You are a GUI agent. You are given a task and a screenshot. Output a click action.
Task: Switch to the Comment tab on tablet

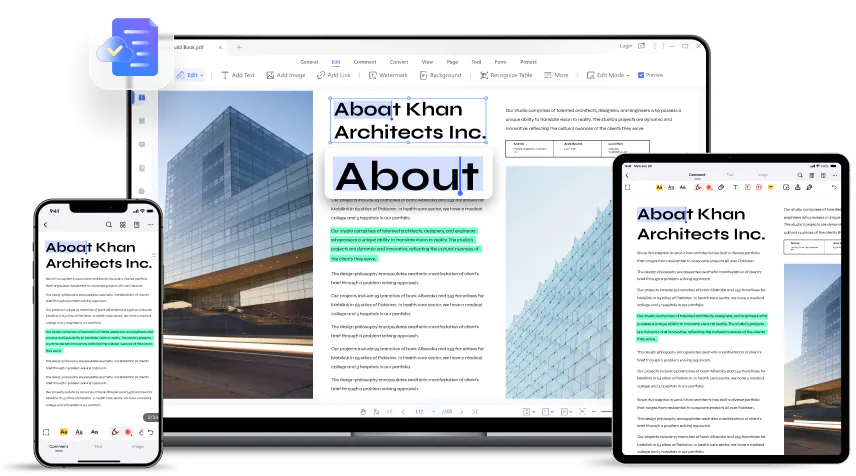point(697,175)
